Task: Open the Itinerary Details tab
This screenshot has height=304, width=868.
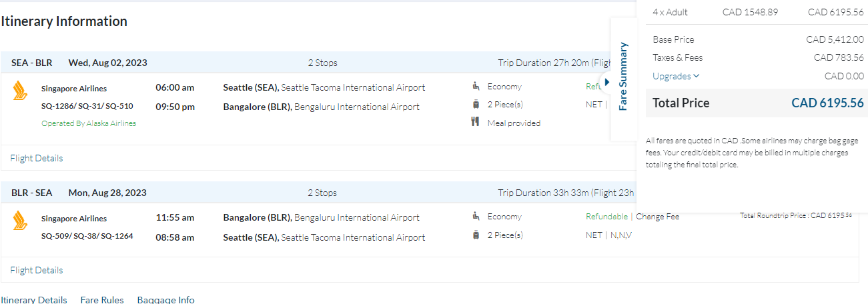Action: pyautogui.click(x=34, y=299)
